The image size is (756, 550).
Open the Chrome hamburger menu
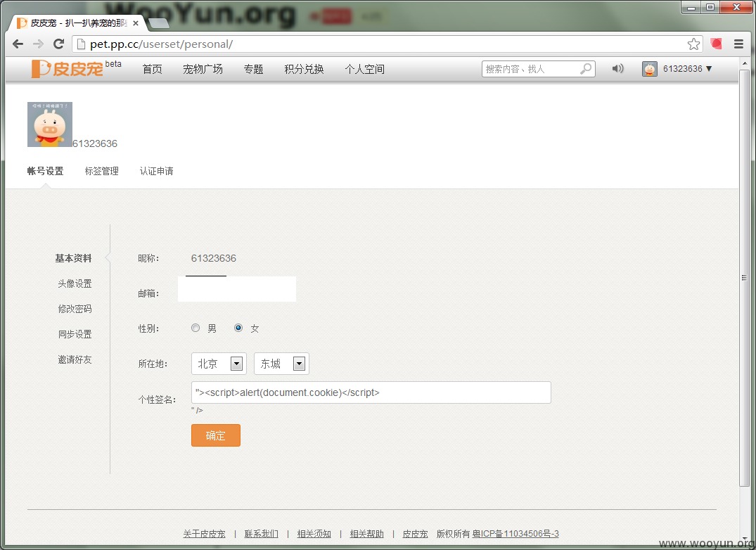738,44
